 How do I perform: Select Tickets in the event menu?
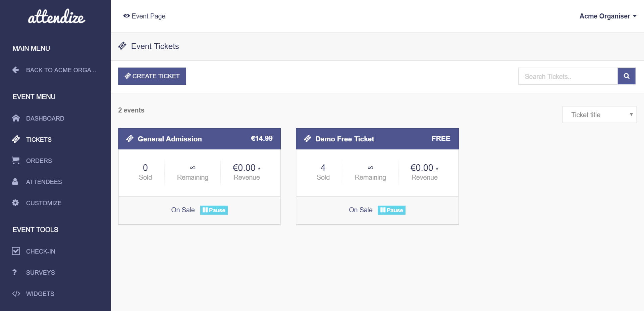point(39,139)
